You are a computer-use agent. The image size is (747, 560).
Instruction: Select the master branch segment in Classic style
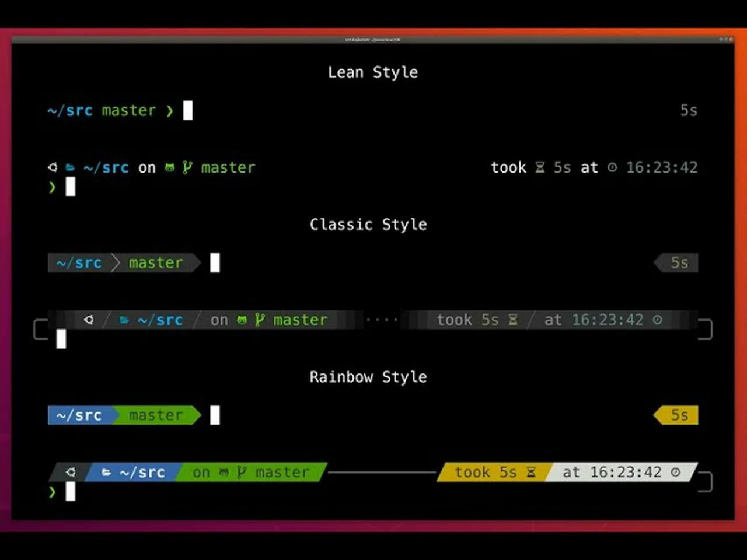155,262
